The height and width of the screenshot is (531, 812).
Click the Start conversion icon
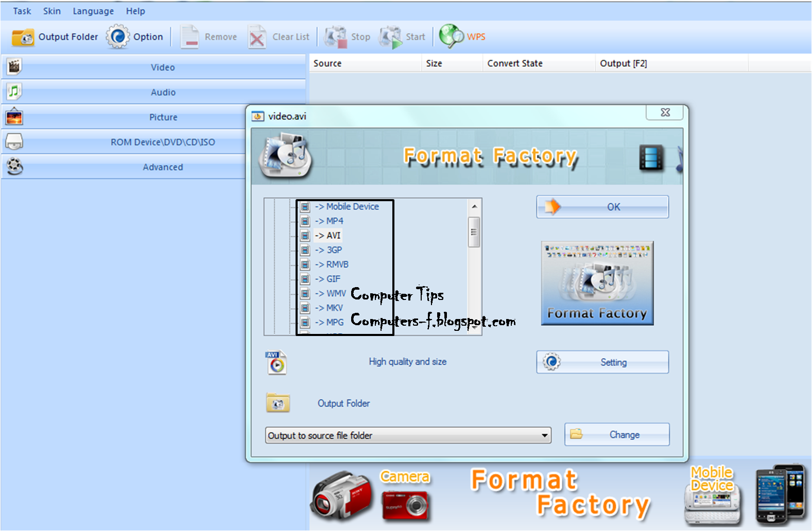click(390, 37)
